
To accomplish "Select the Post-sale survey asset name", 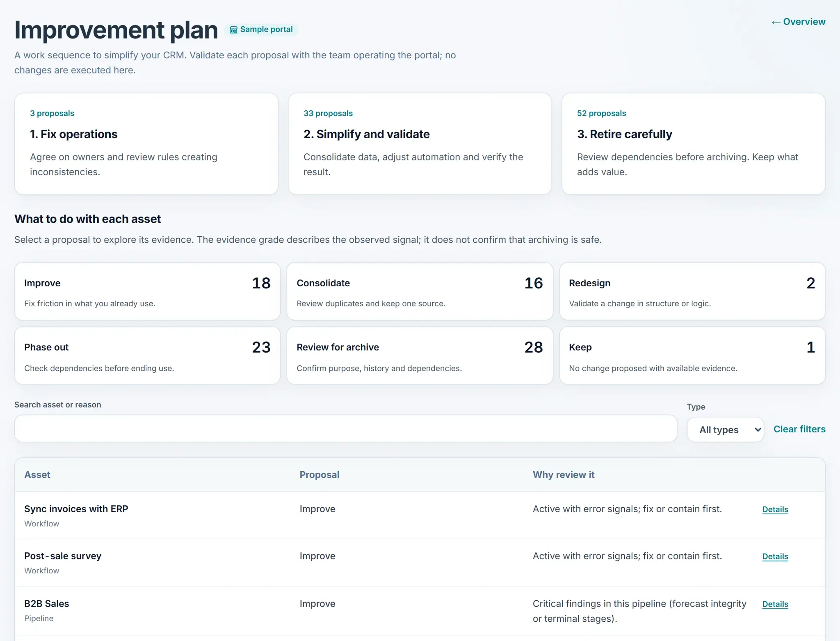I will click(63, 556).
